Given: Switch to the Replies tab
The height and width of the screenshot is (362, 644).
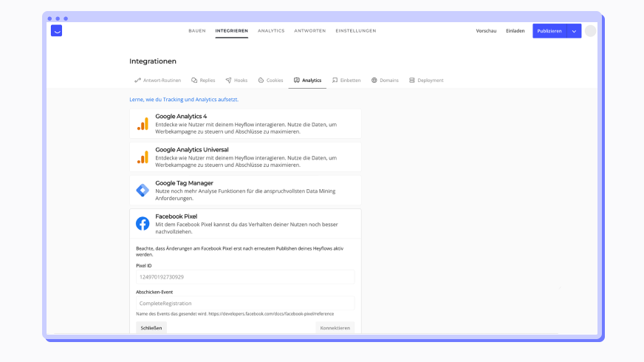Looking at the screenshot, I should coord(203,80).
